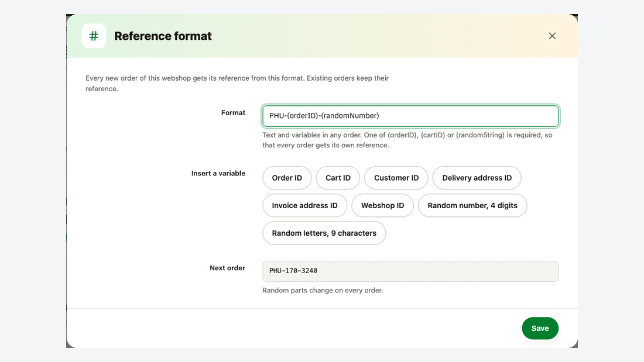The width and height of the screenshot is (644, 362).
Task: Insert the Webshop ID variable
Action: tap(383, 205)
